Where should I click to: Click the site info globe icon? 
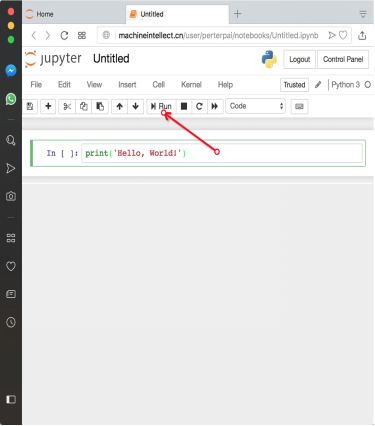point(106,35)
